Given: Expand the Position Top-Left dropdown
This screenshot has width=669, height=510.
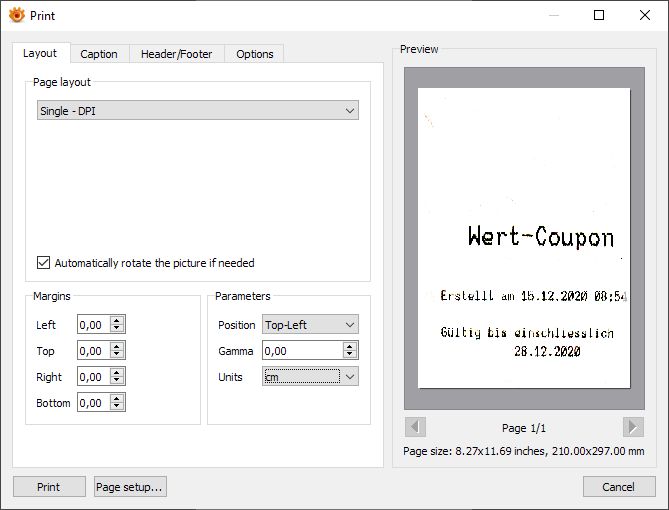Looking at the screenshot, I should 310,325.
